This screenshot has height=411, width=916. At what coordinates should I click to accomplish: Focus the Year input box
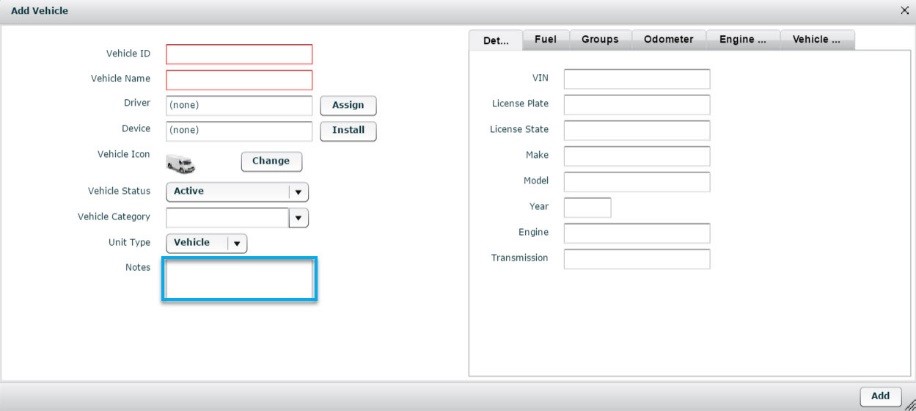coord(587,208)
